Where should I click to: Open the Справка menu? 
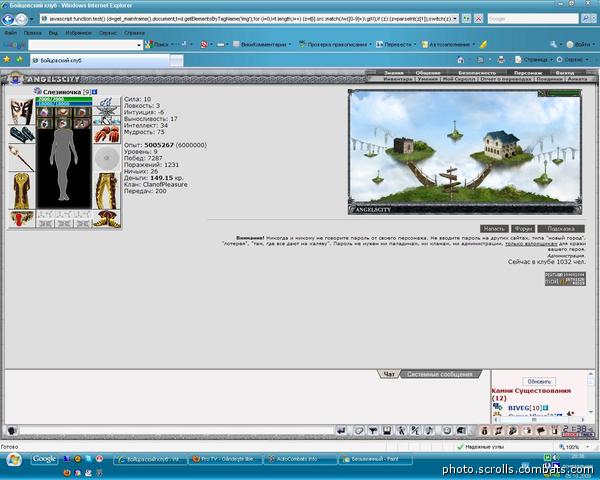click(x=134, y=33)
